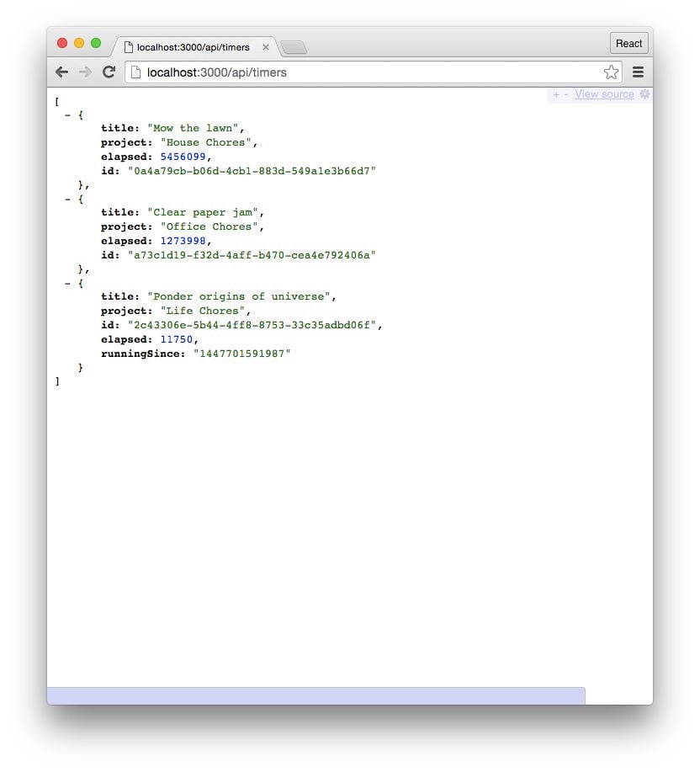Click elapsed value 1273998

point(183,241)
